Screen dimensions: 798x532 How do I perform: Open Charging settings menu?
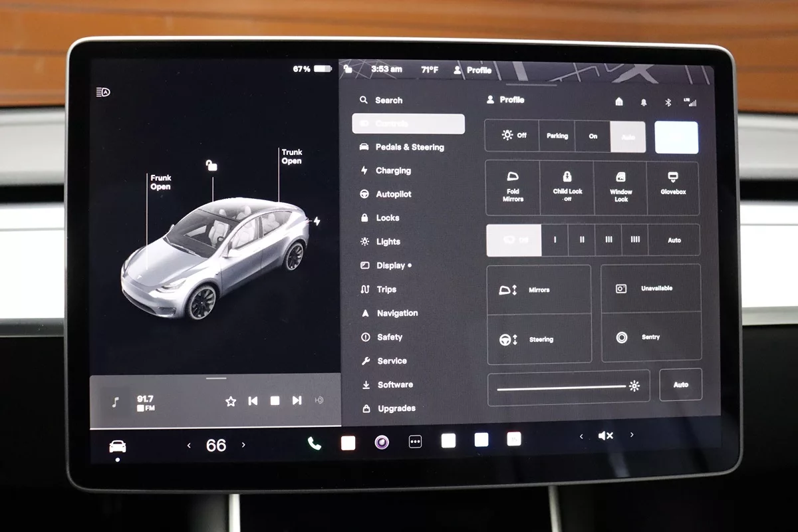(x=392, y=171)
